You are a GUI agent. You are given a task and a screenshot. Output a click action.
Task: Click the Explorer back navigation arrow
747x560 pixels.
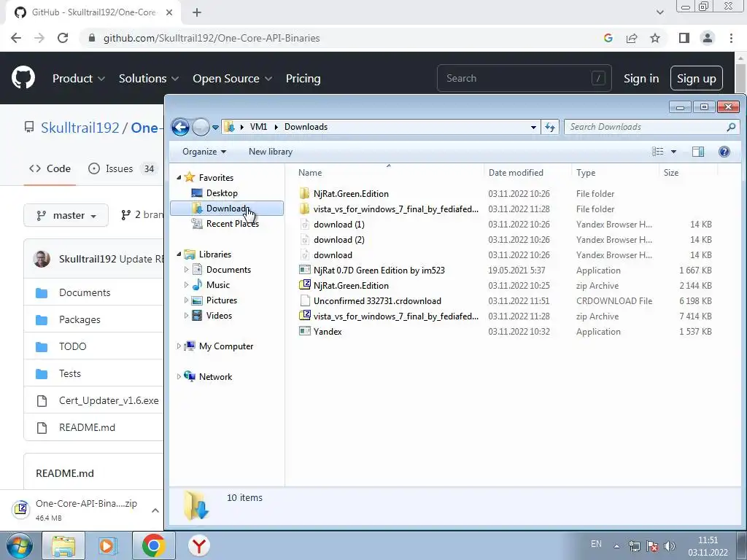point(181,127)
